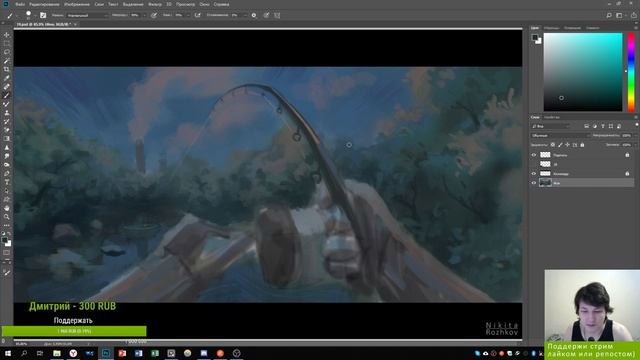Select the Type tool
640x360 pixels.
tap(7, 182)
